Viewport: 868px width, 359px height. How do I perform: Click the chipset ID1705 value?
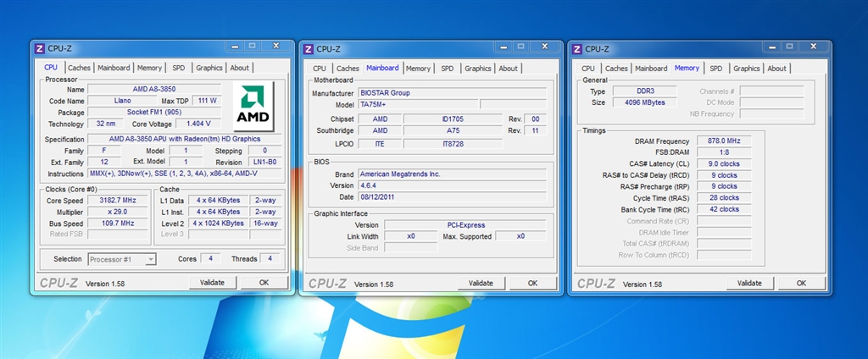(x=453, y=119)
